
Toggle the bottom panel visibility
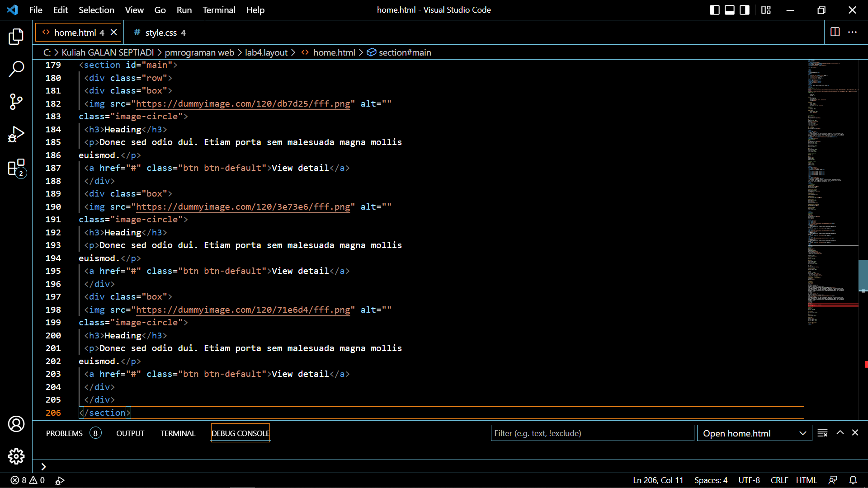(729, 9)
